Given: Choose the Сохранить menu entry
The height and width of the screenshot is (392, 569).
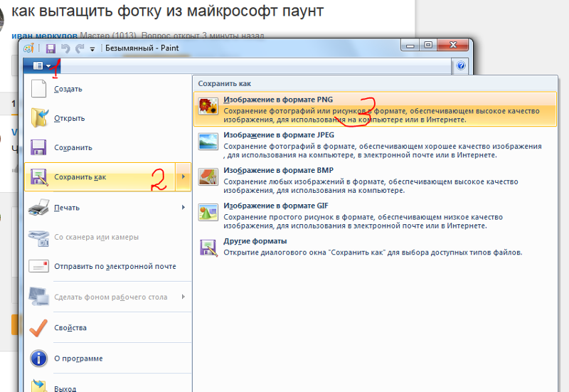Looking at the screenshot, I should point(108,147).
